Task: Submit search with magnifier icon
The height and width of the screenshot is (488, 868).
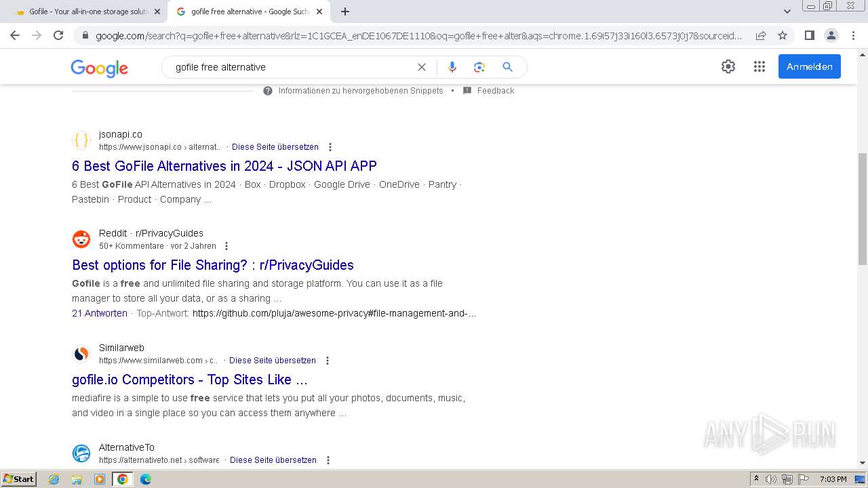Action: pos(507,67)
